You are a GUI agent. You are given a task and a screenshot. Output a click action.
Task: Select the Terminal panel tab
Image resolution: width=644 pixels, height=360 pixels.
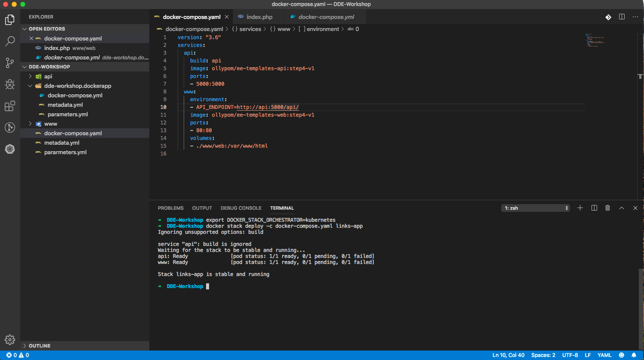tap(282, 208)
